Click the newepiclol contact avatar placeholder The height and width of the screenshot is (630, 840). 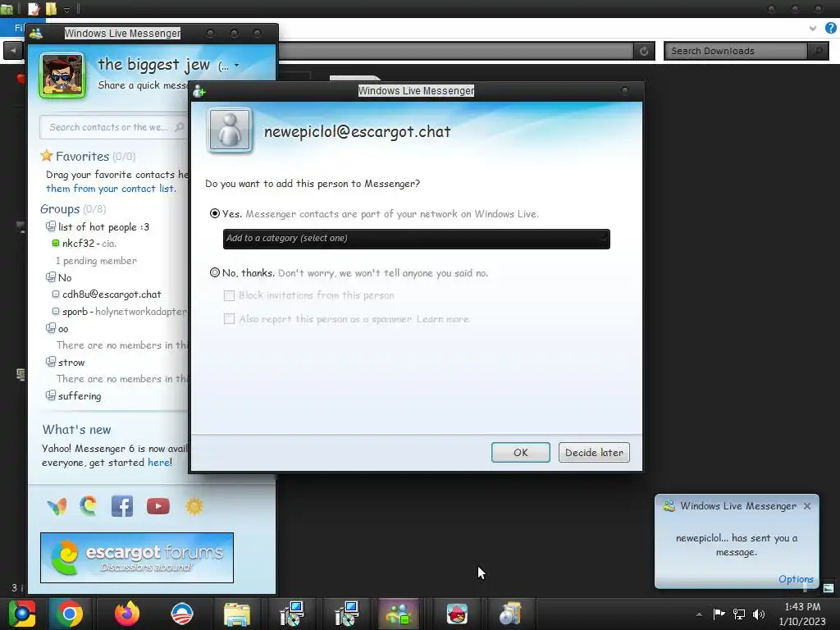tap(230, 130)
